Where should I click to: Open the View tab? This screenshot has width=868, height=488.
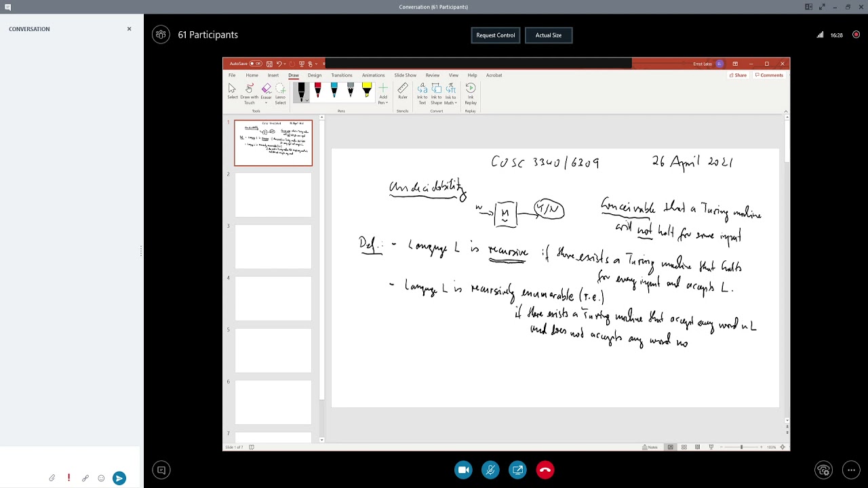[x=454, y=75]
